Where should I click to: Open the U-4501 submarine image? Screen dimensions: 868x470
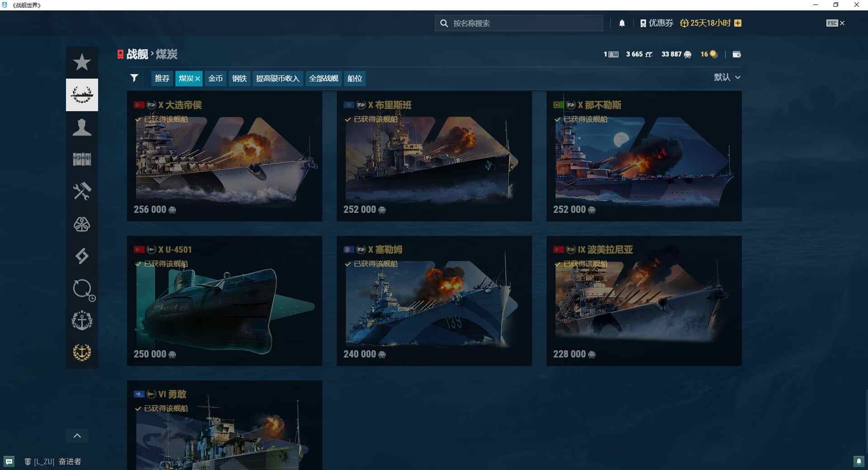(225, 307)
